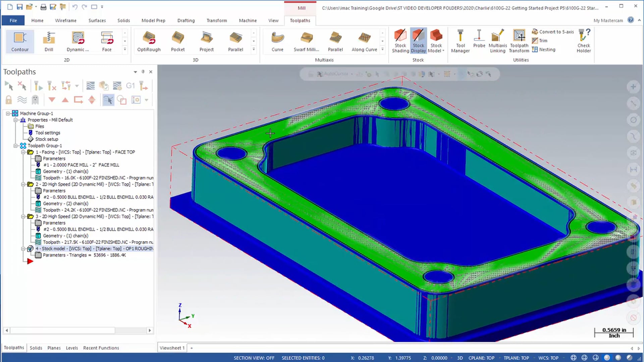Open Toolpath Transform utility
Screen dimensions: 644x362
(519, 41)
